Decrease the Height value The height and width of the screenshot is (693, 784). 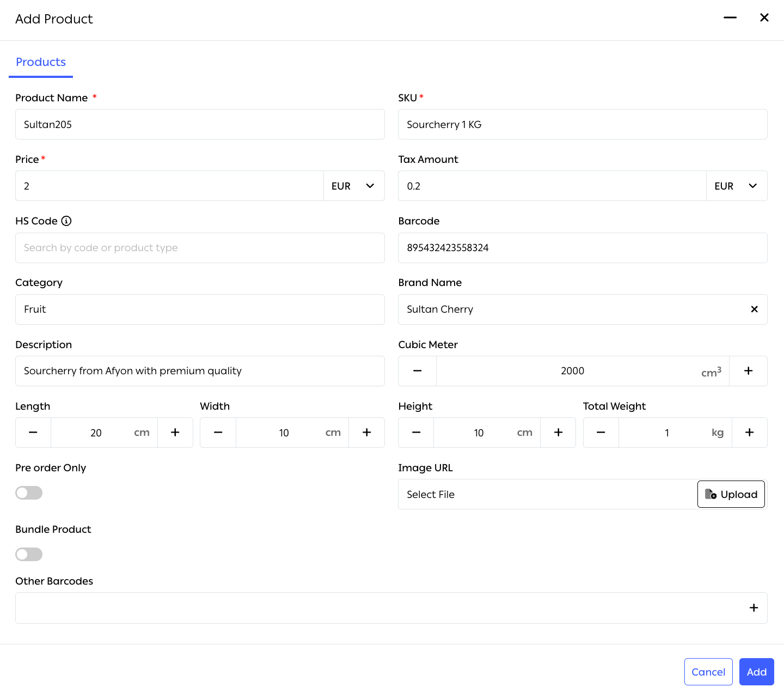(x=416, y=433)
